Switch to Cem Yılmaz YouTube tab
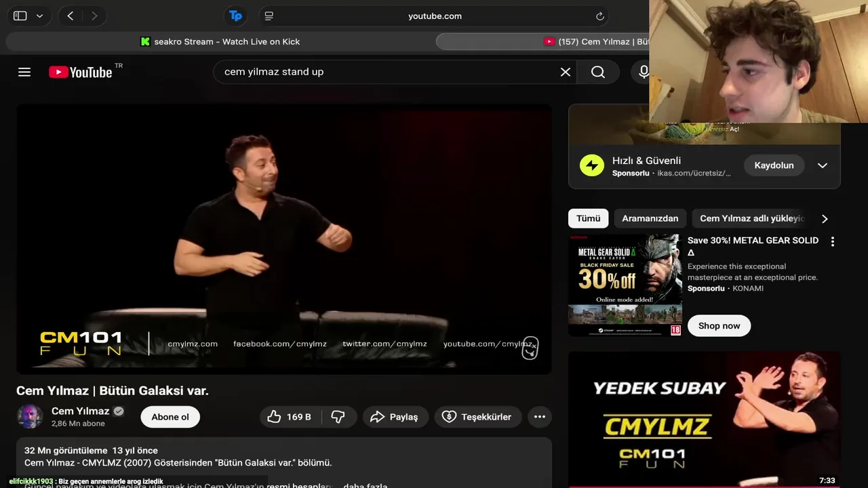 tap(596, 41)
